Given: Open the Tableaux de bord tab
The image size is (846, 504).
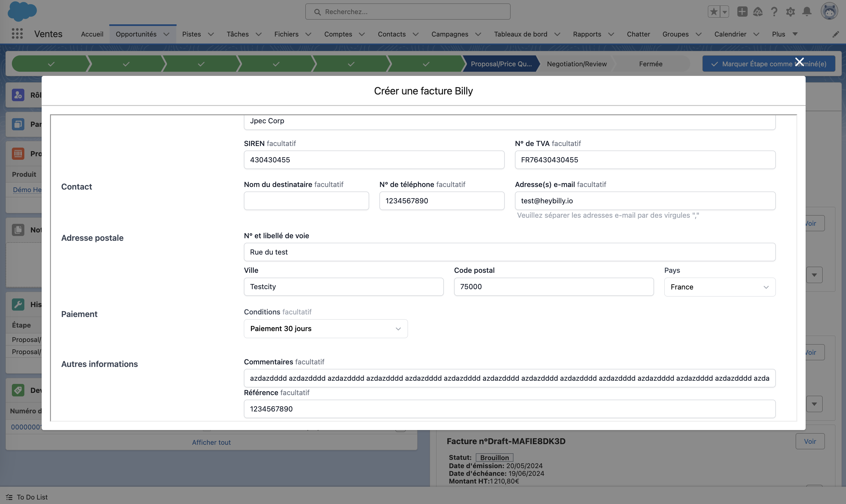Looking at the screenshot, I should (x=520, y=34).
